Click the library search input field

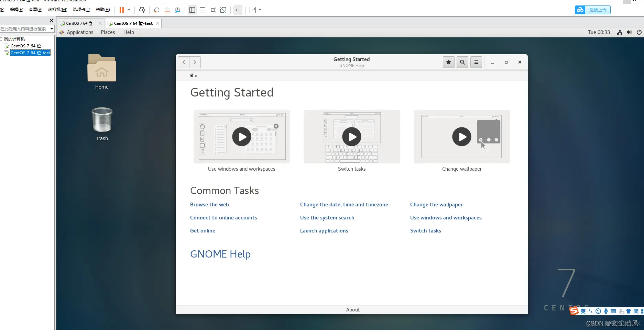tap(24, 29)
